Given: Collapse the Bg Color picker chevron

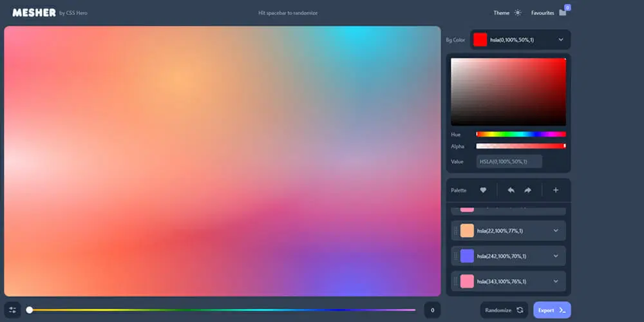Looking at the screenshot, I should 561,40.
